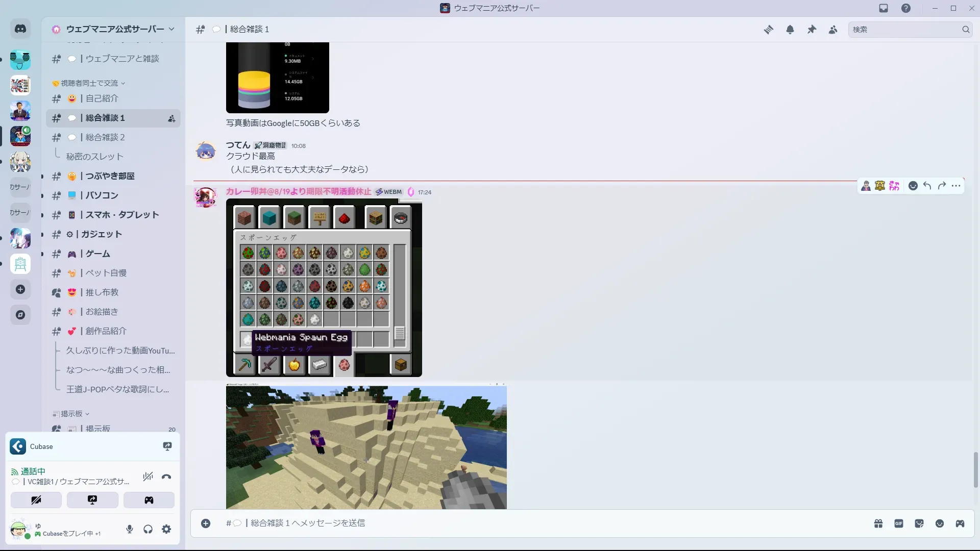The height and width of the screenshot is (551, 980).
Task: Open the Discord home direct messages icon
Action: click(x=20, y=29)
